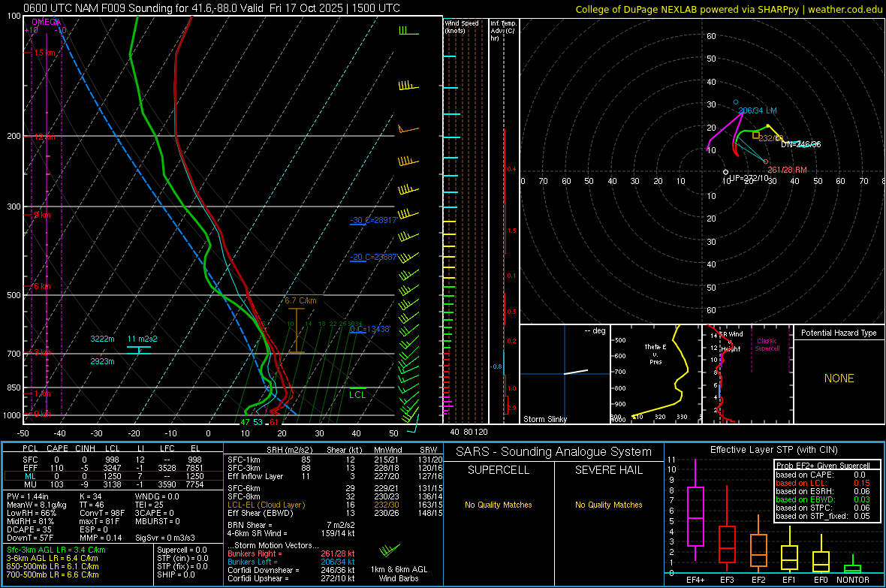Click the ConvT = 98F value
Image resolution: width=886 pixels, height=588 pixels.
pyautogui.click(x=102, y=514)
